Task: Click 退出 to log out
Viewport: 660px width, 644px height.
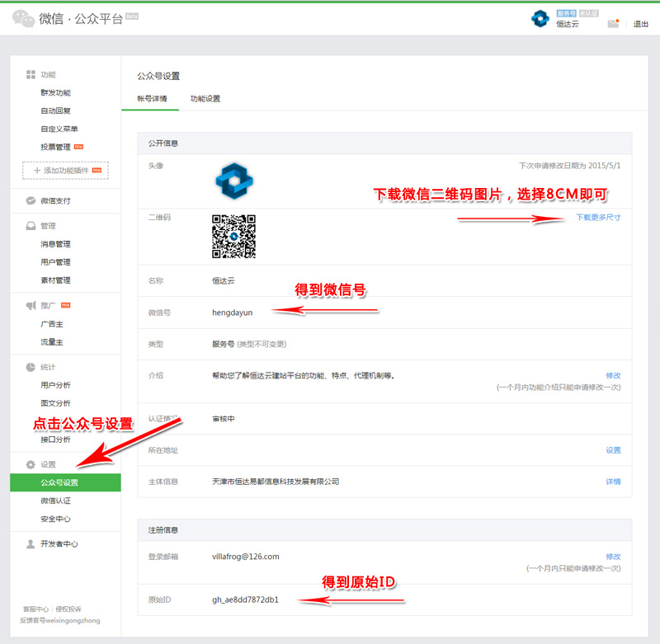Action: click(640, 25)
